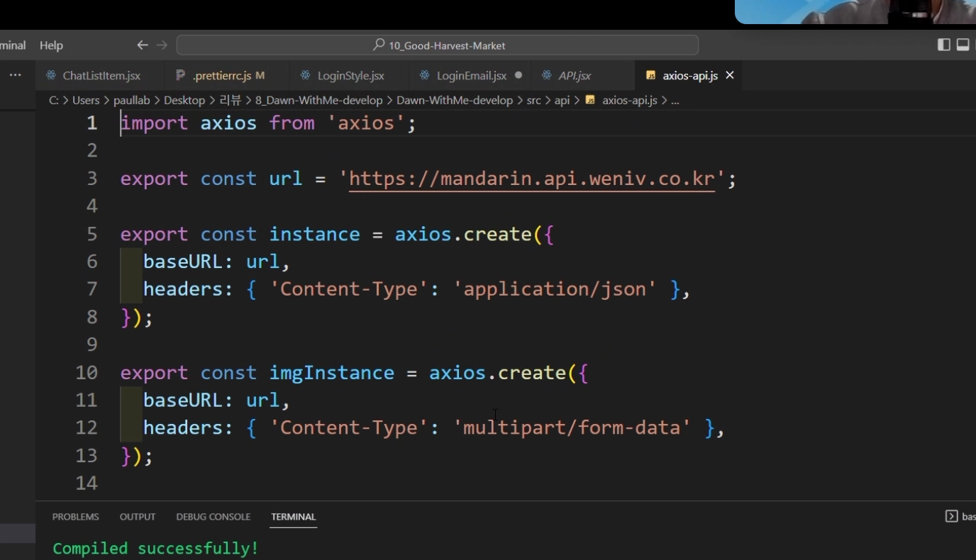976x560 pixels.
Task: Click the Go Back arrow in title bar
Action: 143,45
